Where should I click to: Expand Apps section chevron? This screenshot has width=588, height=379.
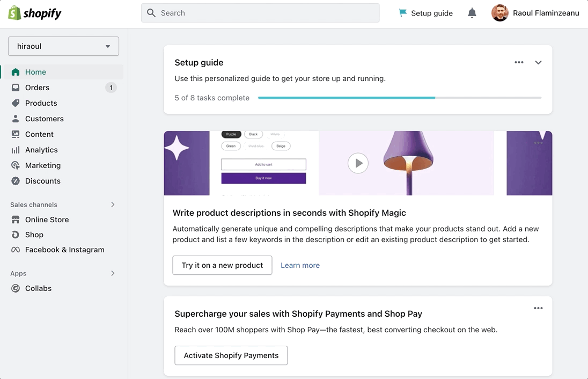[113, 273]
